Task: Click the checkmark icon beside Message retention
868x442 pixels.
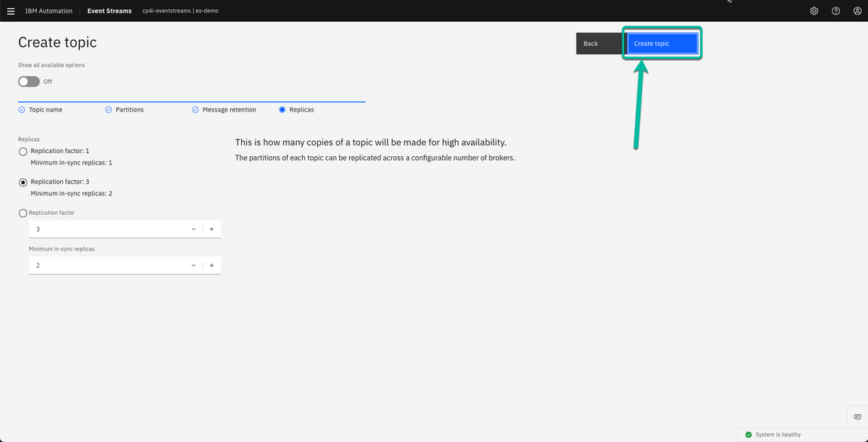Action: (195, 109)
